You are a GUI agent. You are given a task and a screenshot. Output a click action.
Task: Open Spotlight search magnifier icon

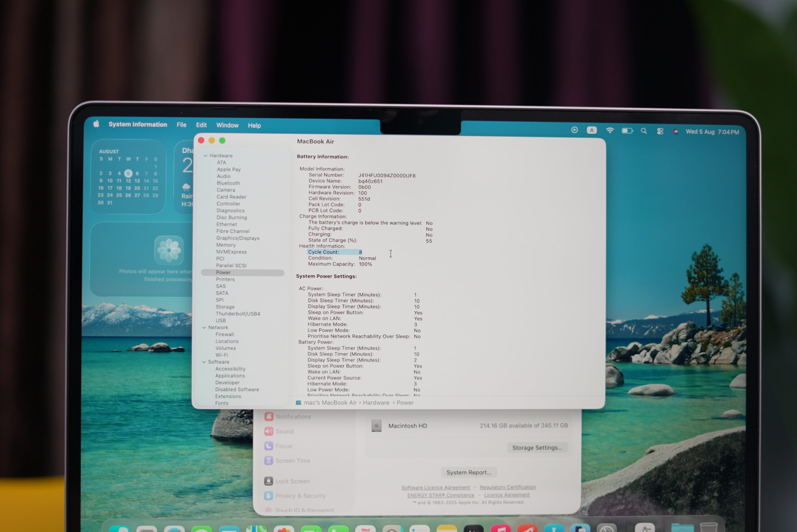pos(644,131)
